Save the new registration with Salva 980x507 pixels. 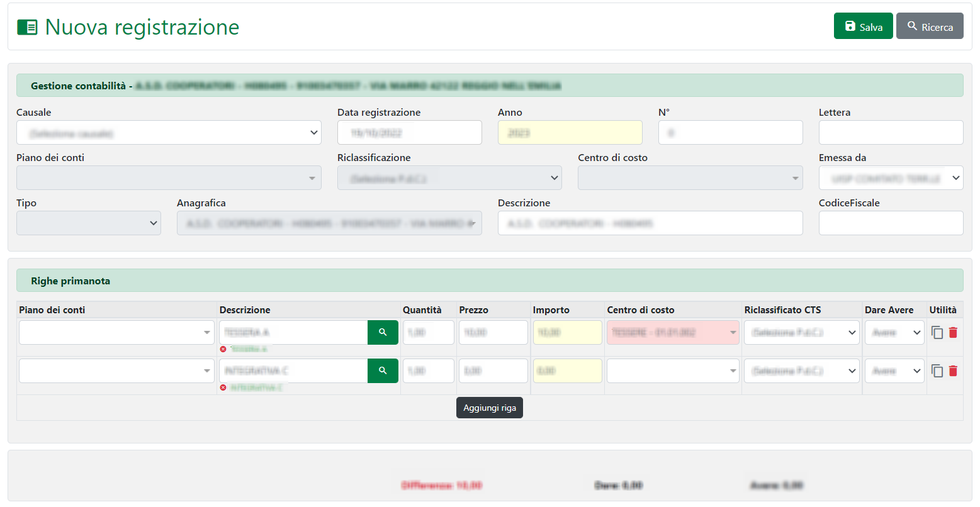pos(863,26)
